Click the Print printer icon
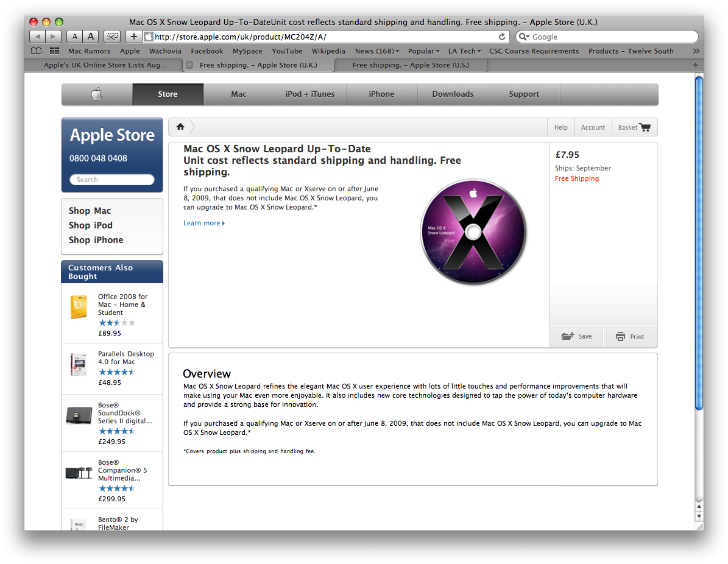The height and width of the screenshot is (564, 728). coord(620,337)
